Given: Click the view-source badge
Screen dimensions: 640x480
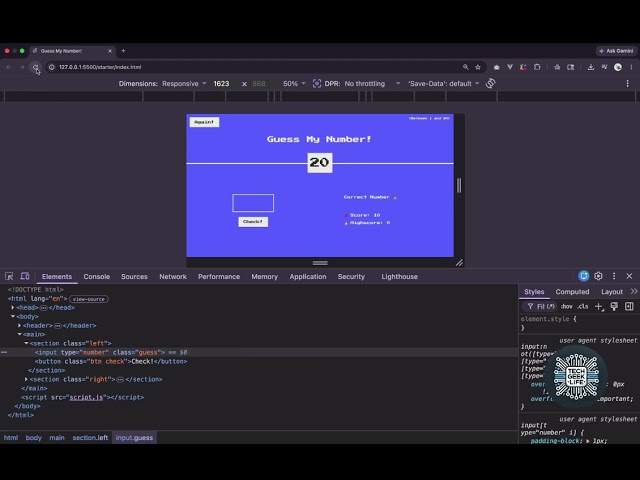Looking at the screenshot, I should click(x=89, y=299).
